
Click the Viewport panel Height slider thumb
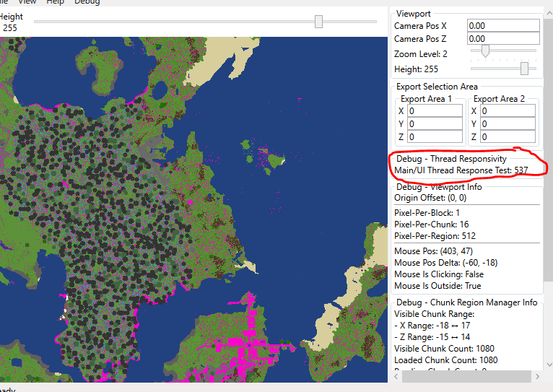524,69
